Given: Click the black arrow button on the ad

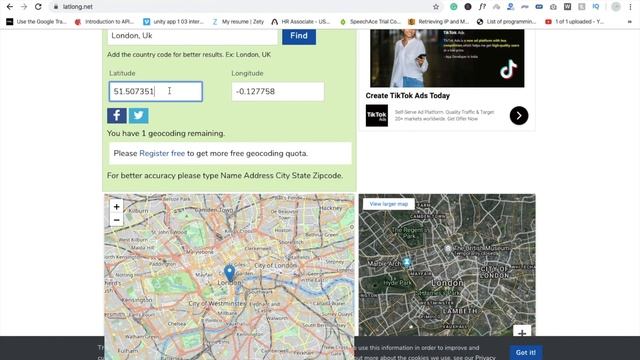Looking at the screenshot, I should coord(519,116).
